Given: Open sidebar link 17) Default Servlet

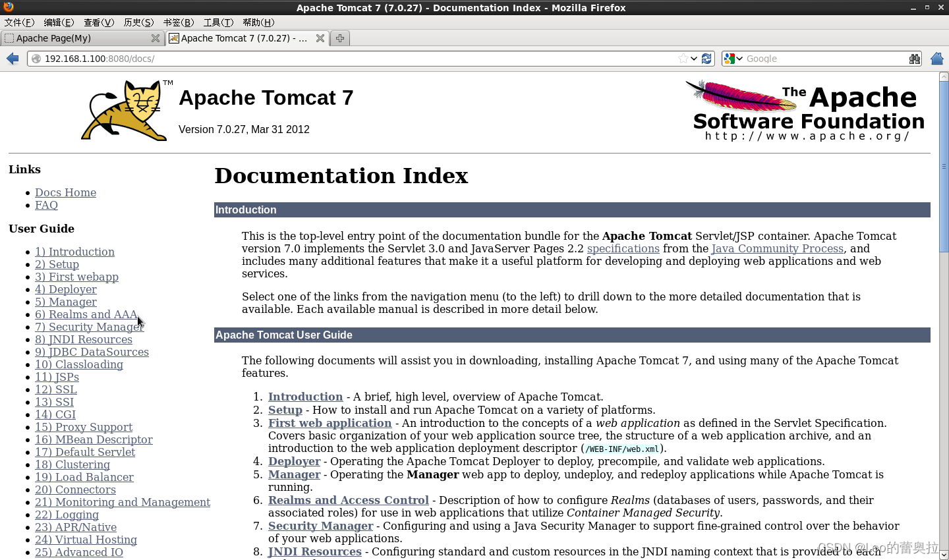Looking at the screenshot, I should [x=85, y=452].
